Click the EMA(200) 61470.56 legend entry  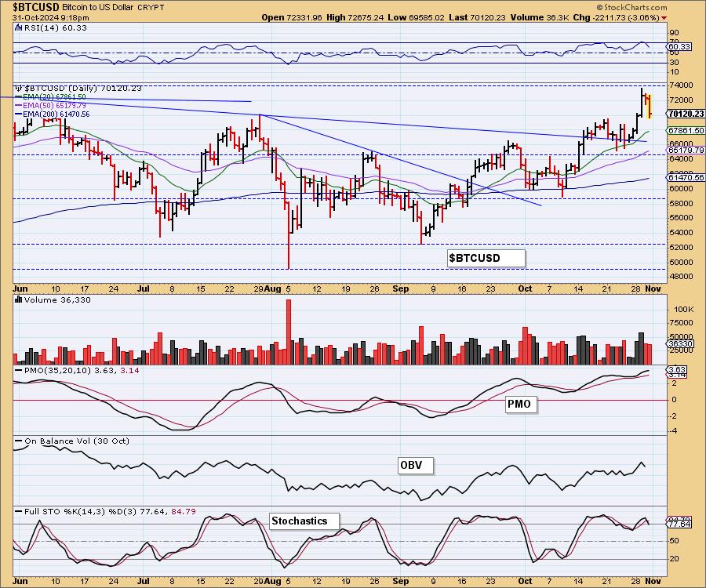tap(56, 114)
